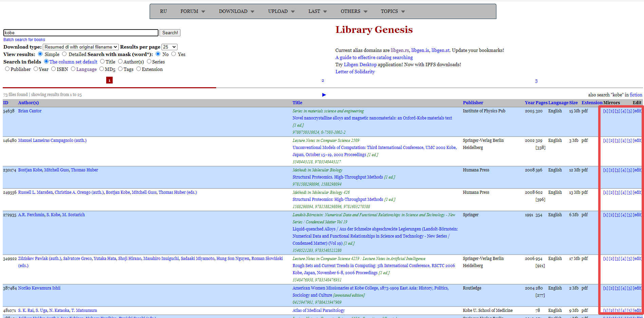Set search with mask to Yes
This screenshot has height=318, width=644.
174,54
